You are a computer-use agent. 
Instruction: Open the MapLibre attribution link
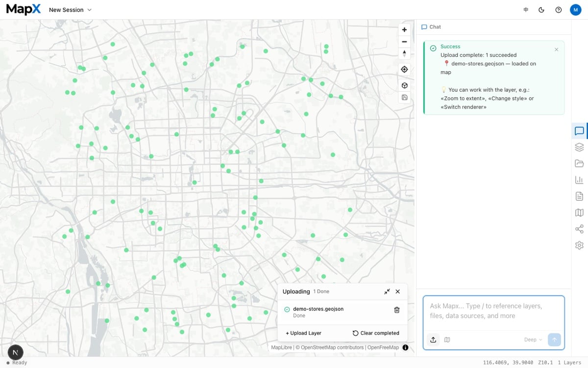click(282, 347)
